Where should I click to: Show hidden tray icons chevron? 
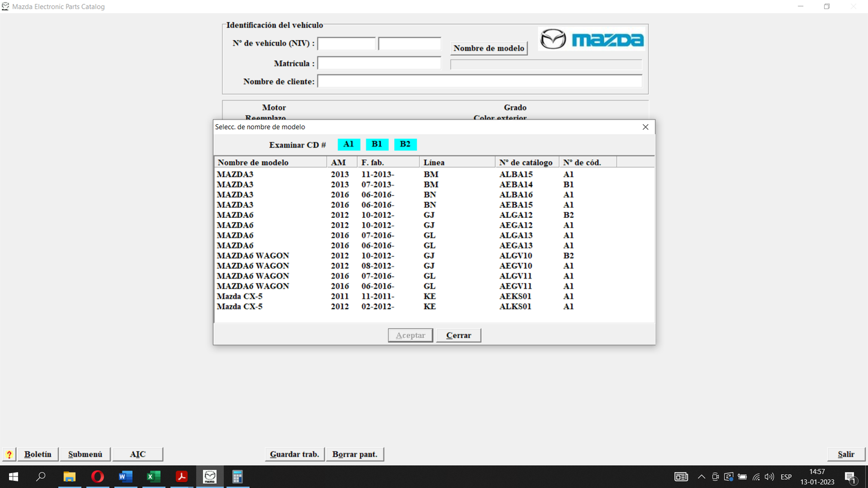(x=701, y=477)
